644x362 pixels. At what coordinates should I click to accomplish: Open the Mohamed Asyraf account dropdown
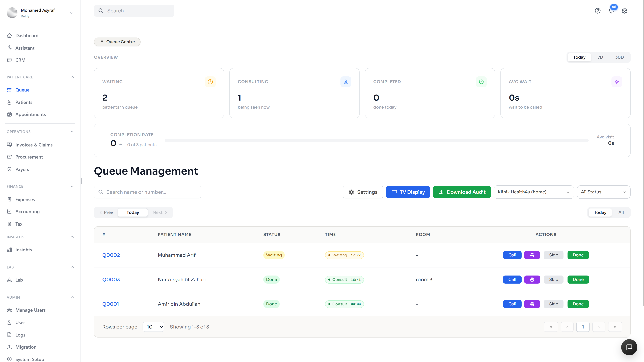[40, 13]
